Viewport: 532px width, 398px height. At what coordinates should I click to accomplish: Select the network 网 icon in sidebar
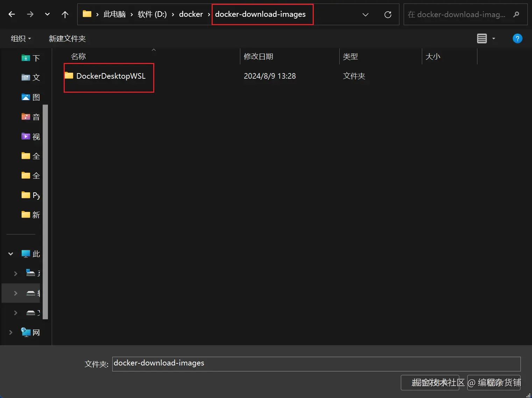[x=26, y=332]
